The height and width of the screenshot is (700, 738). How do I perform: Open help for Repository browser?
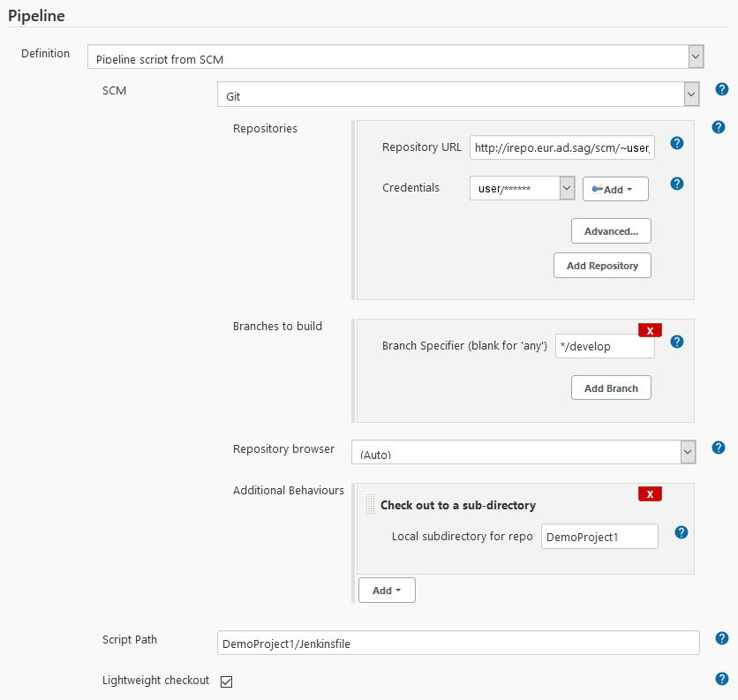(718, 447)
